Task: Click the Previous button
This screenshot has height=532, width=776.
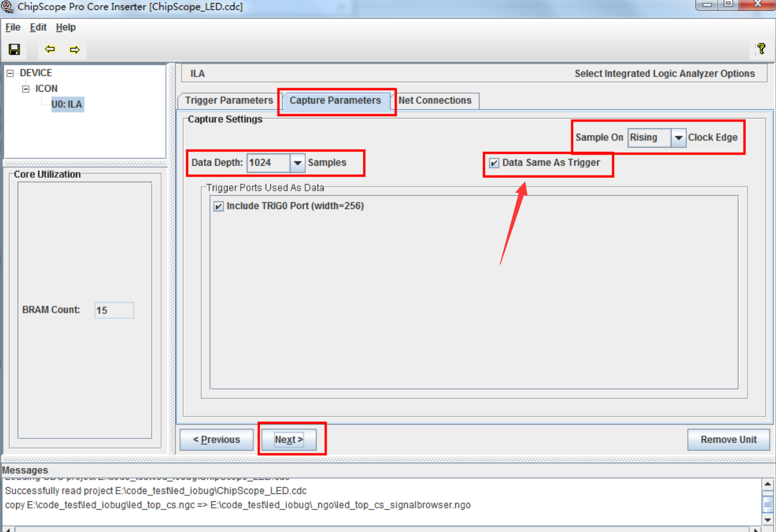Action: [x=216, y=440]
